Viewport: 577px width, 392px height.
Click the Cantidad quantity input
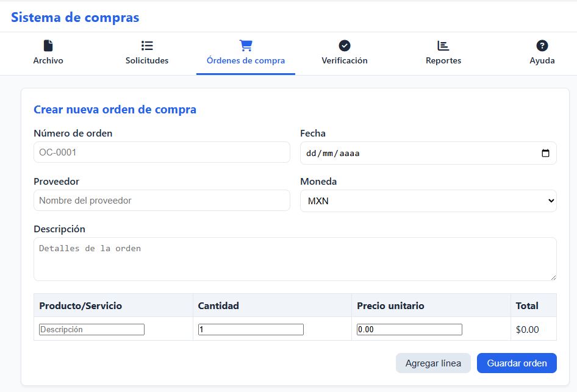[x=251, y=330]
